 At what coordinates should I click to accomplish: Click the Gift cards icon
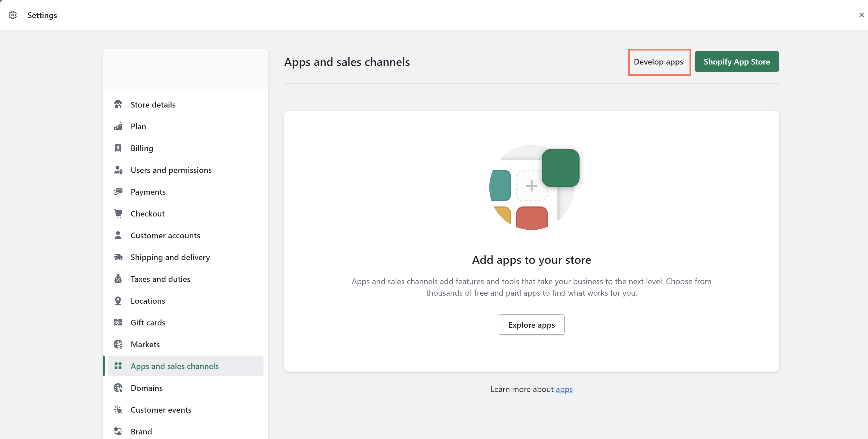coord(118,323)
